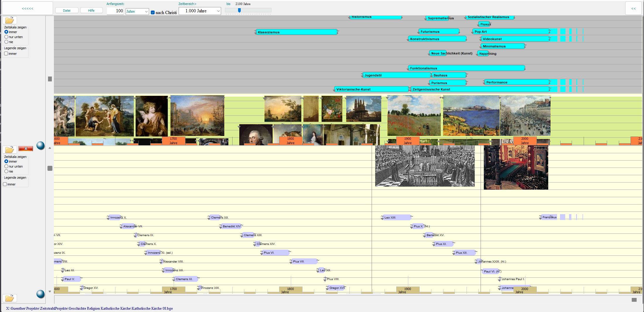The height and width of the screenshot is (312, 644).
Task: Open folder icon in middle-left panel
Action: click(x=10, y=150)
